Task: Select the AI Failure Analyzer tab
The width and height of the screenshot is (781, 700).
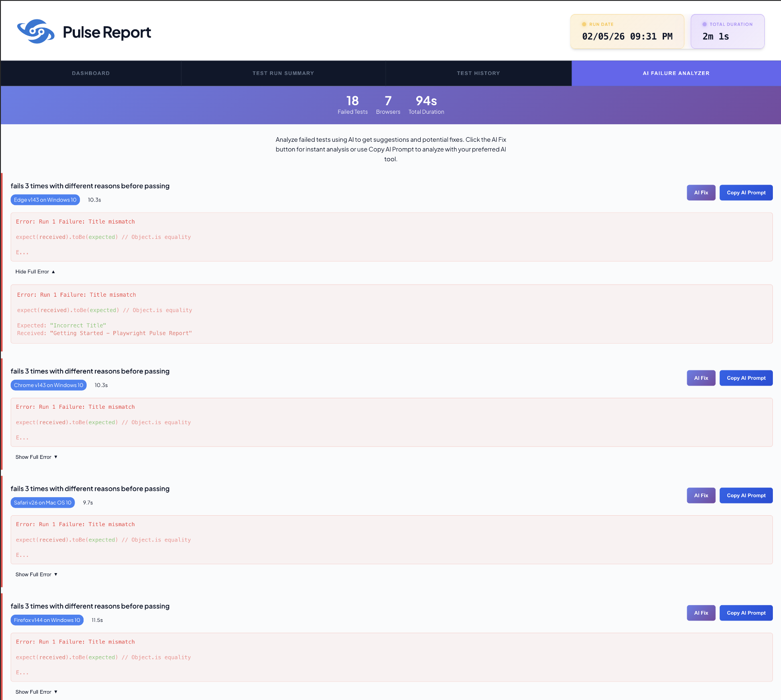Action: (x=676, y=73)
